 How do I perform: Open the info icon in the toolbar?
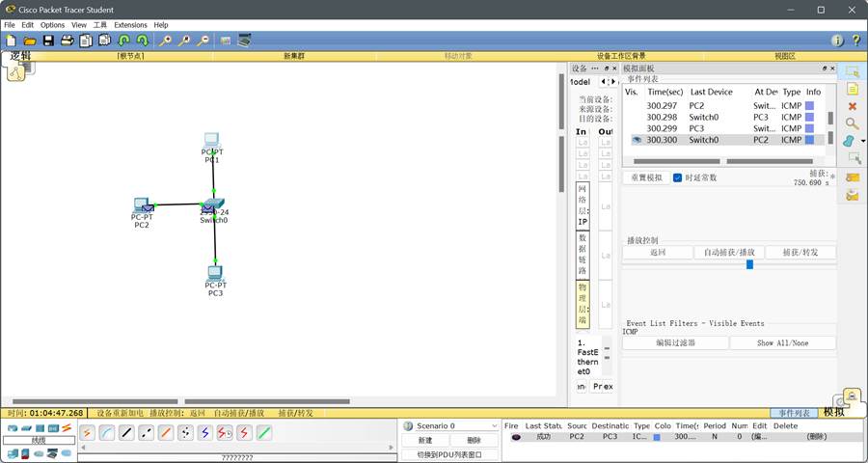tap(837, 41)
